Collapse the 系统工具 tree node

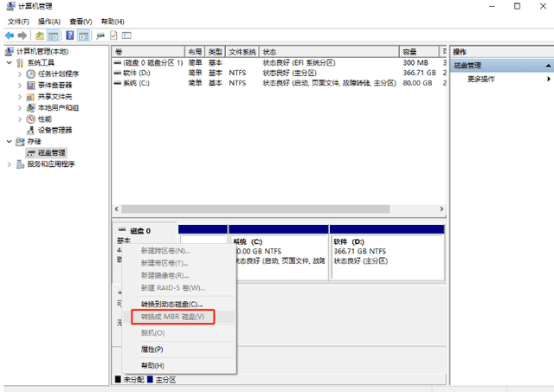point(10,62)
